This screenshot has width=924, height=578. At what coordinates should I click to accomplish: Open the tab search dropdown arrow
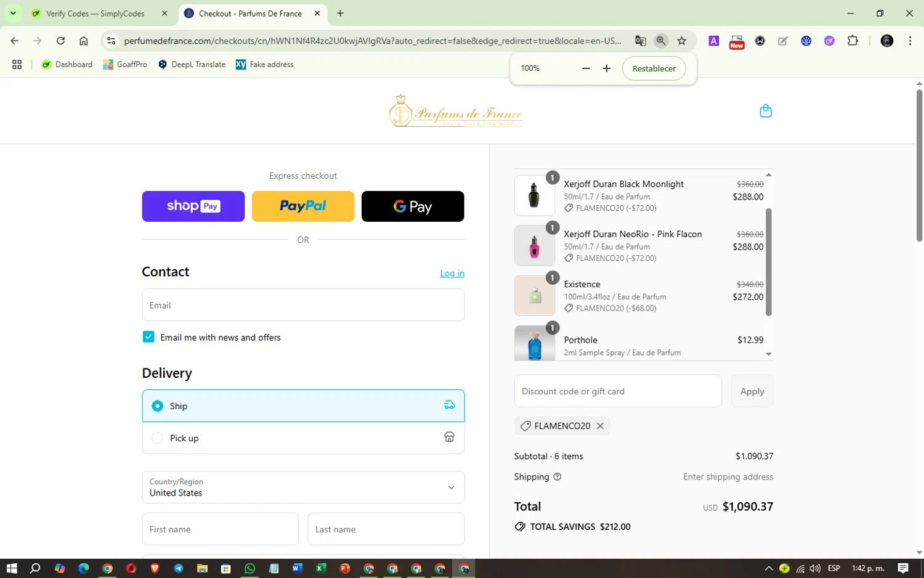click(x=13, y=13)
